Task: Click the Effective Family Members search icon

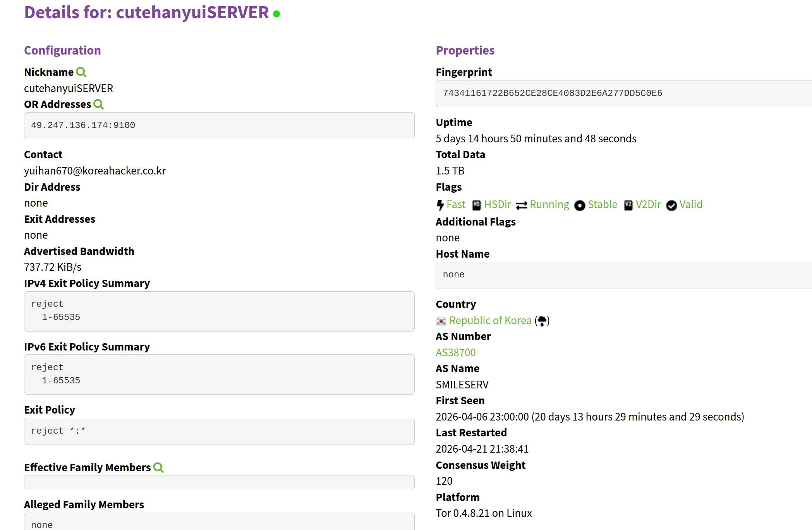Action: point(158,468)
